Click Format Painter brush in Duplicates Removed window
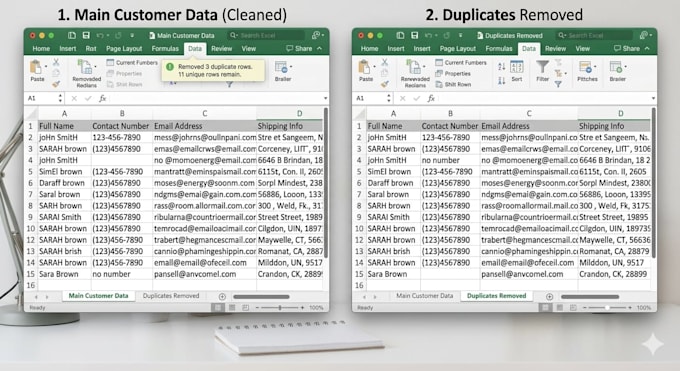The width and height of the screenshot is (680, 371). (384, 84)
